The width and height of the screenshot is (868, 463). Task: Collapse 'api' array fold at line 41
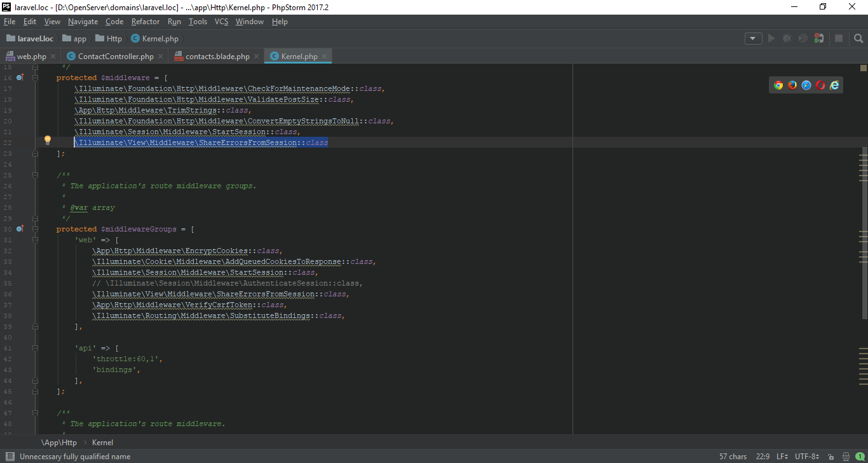tap(35, 348)
